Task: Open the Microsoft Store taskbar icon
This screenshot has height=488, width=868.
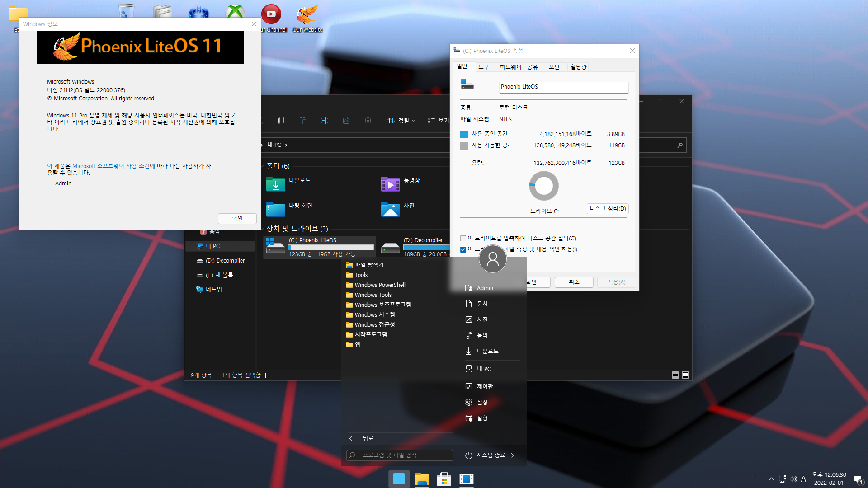Action: point(444,479)
